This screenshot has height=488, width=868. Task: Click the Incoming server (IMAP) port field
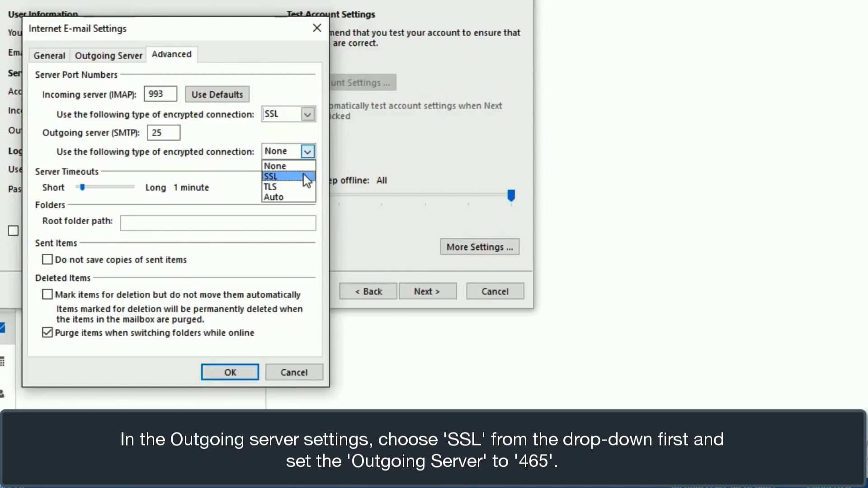160,94
